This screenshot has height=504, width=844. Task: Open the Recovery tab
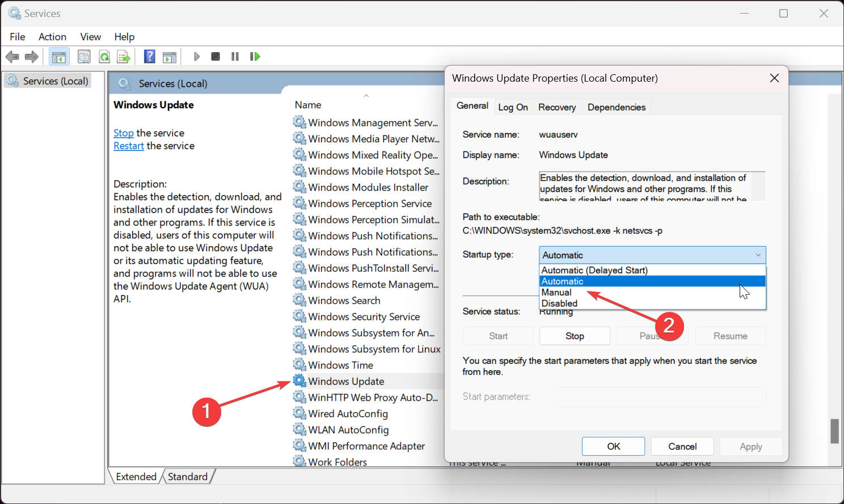point(557,107)
